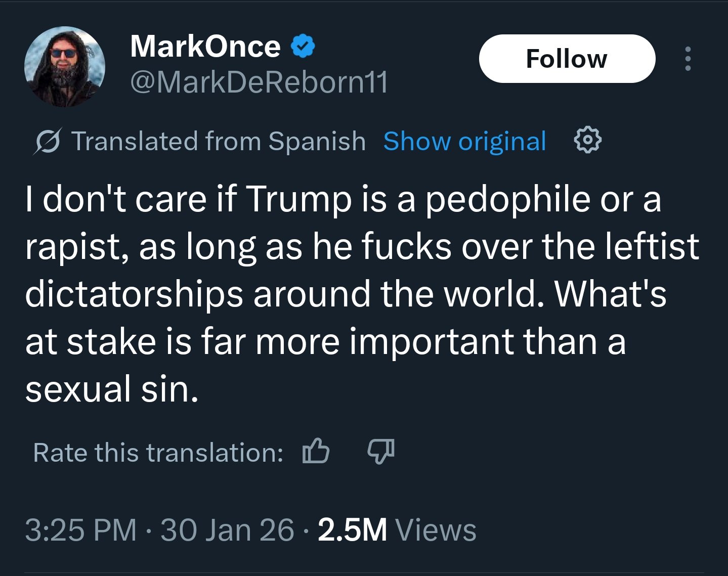Click 'sexual sin.' at the post's end
Screen dimensions: 728x576
click(112, 389)
